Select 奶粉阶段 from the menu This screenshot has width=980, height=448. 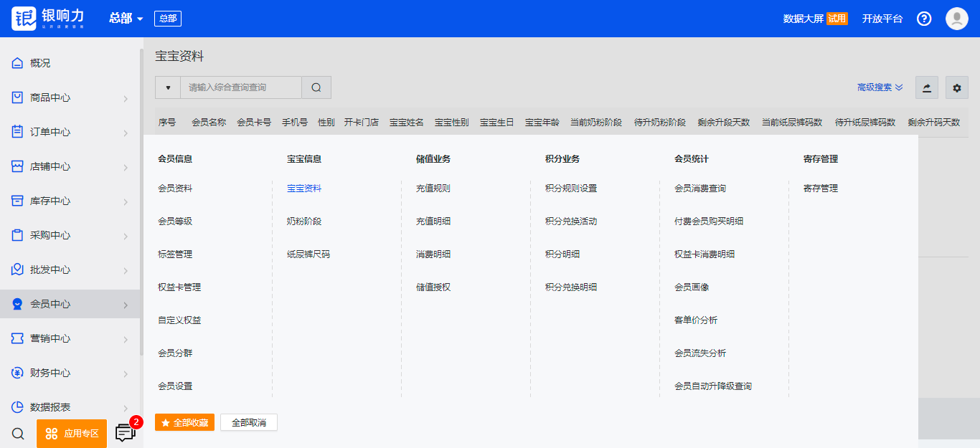304,221
